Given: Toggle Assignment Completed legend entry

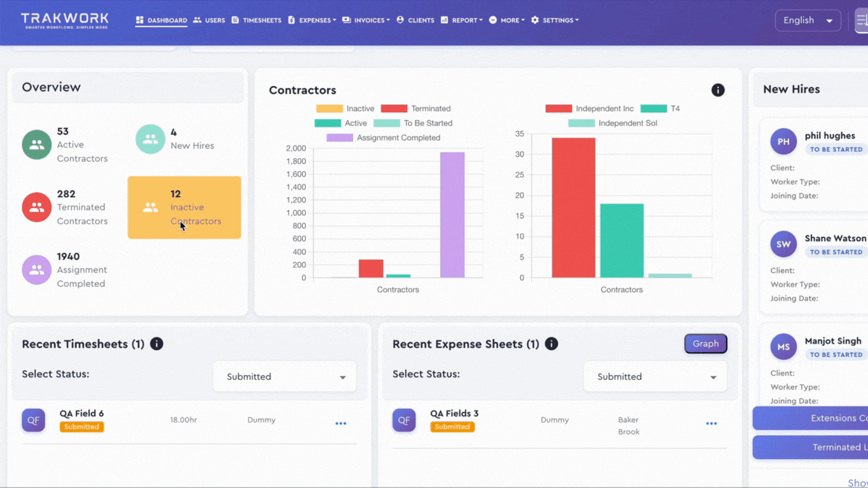Looking at the screenshot, I should coord(384,137).
